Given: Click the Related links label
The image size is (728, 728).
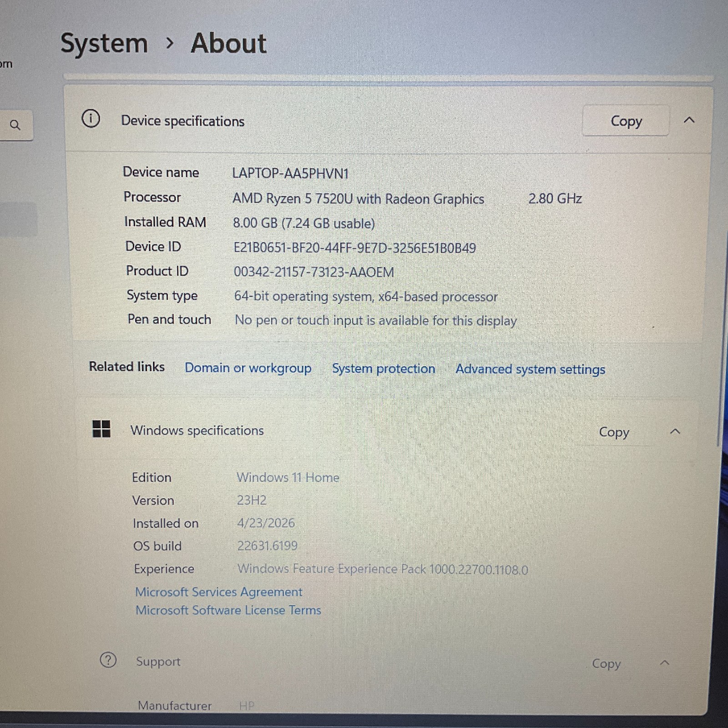Looking at the screenshot, I should pos(126,366).
